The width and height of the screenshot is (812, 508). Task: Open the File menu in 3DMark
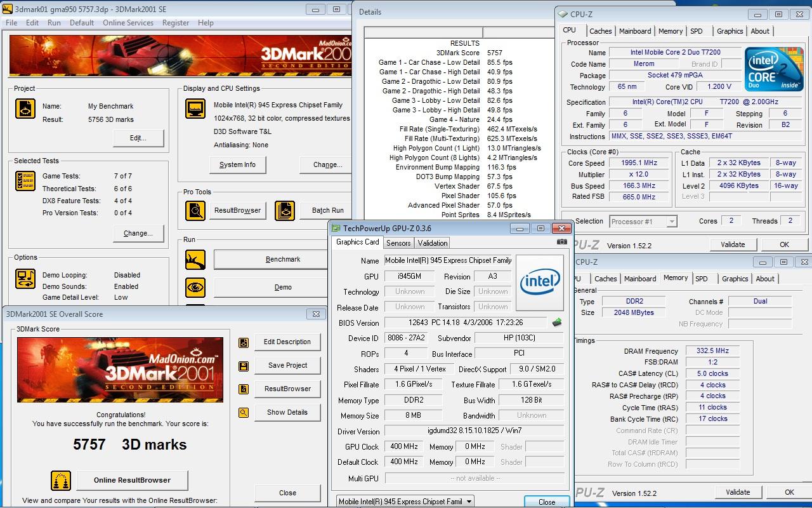click(x=11, y=23)
